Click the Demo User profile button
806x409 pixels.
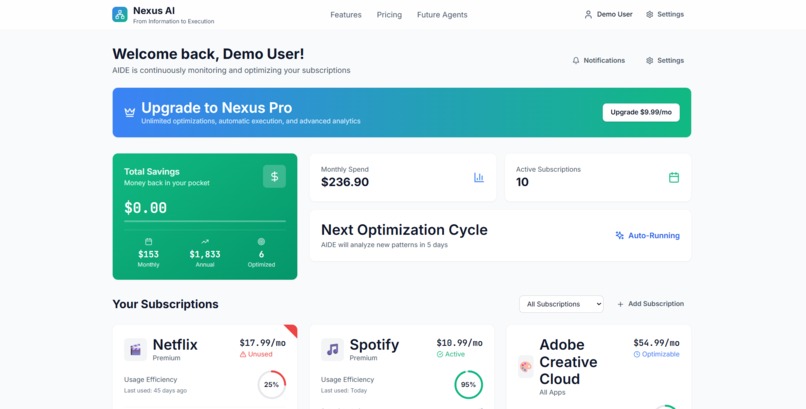[608, 14]
